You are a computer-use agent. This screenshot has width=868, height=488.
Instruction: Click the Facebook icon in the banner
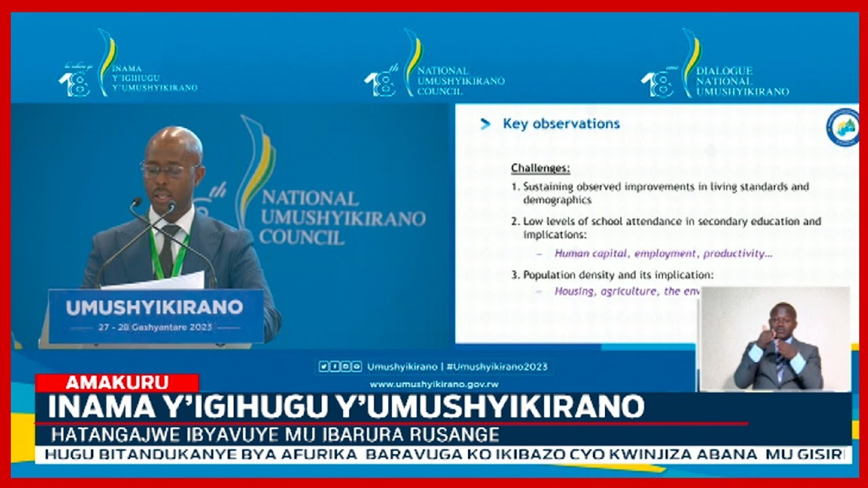coord(334,367)
